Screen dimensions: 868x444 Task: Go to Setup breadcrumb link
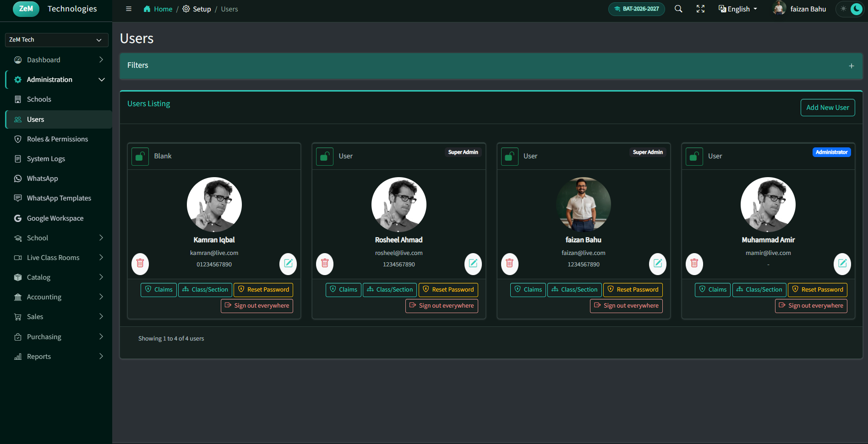pos(197,9)
